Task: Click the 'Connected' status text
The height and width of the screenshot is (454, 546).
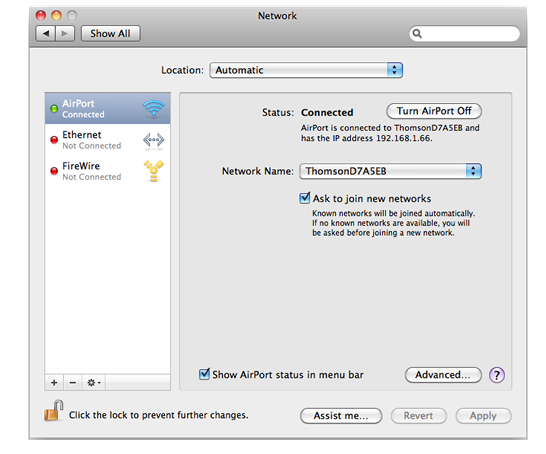Action: pos(327,112)
